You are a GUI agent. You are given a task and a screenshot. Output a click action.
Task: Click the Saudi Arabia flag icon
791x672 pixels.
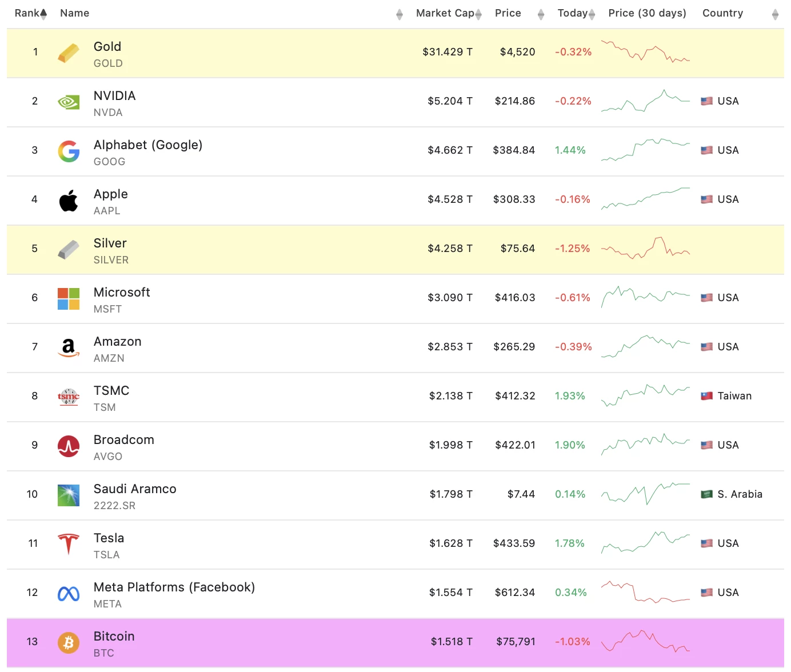(x=707, y=494)
